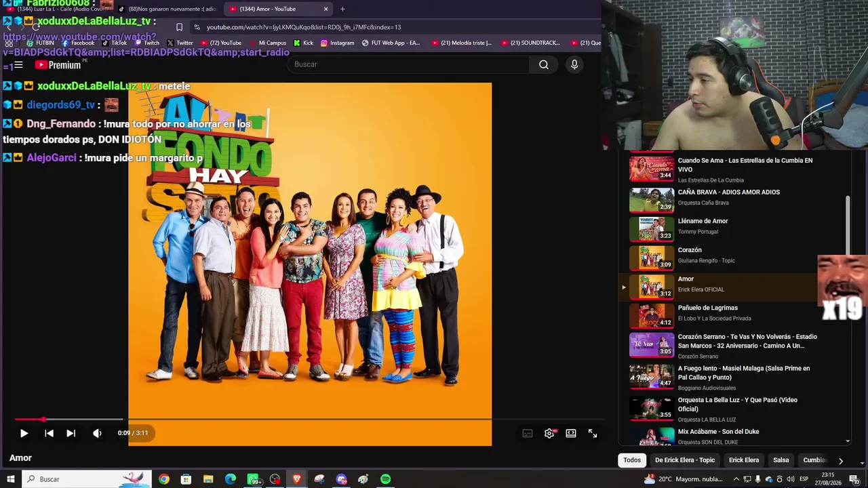Open the Windows Start menu
Viewport: 868px width, 488px height.
point(11,479)
